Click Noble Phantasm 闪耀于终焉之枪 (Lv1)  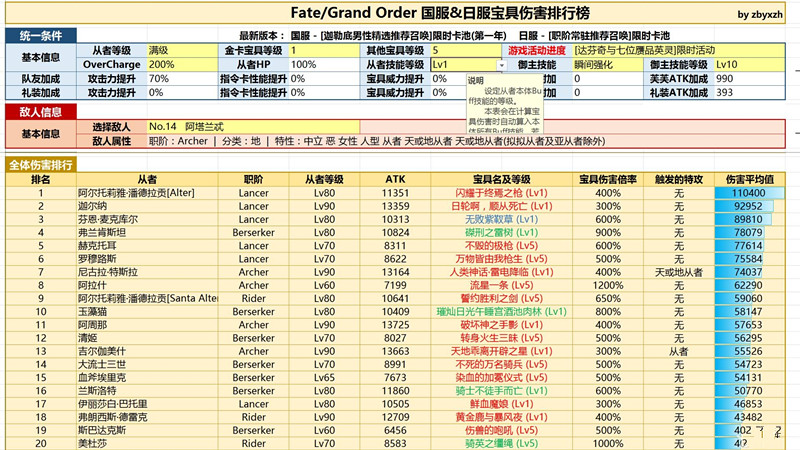point(502,193)
